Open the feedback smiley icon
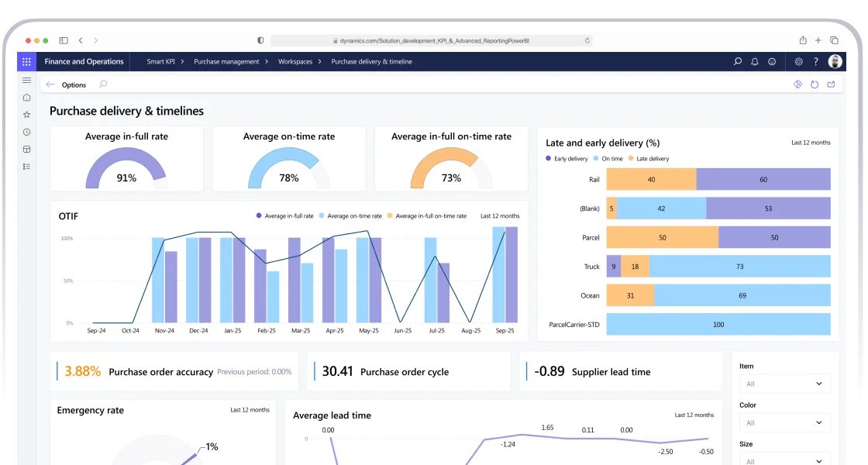 point(772,62)
